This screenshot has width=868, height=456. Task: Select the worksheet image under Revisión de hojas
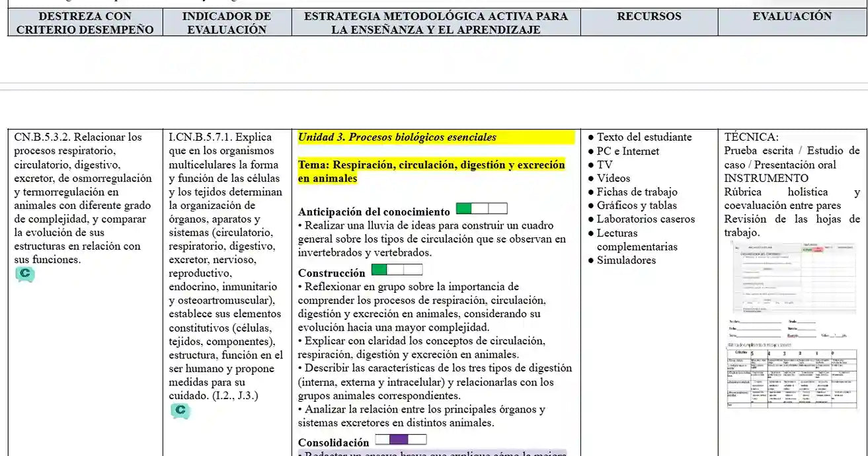[792, 278]
